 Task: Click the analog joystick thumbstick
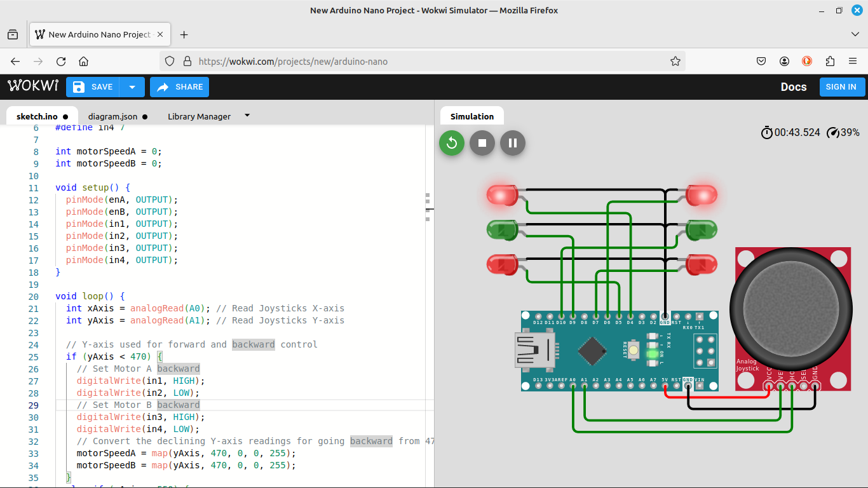791,308
